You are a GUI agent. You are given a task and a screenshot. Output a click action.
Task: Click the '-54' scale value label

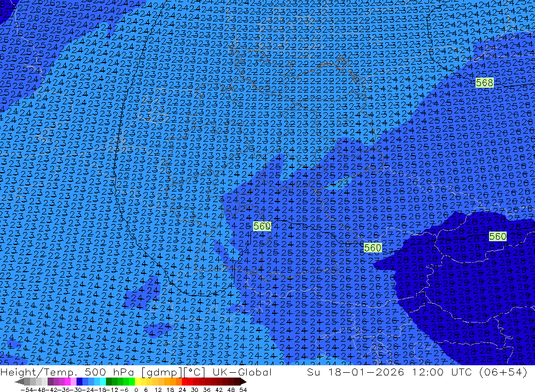[x=27, y=390]
